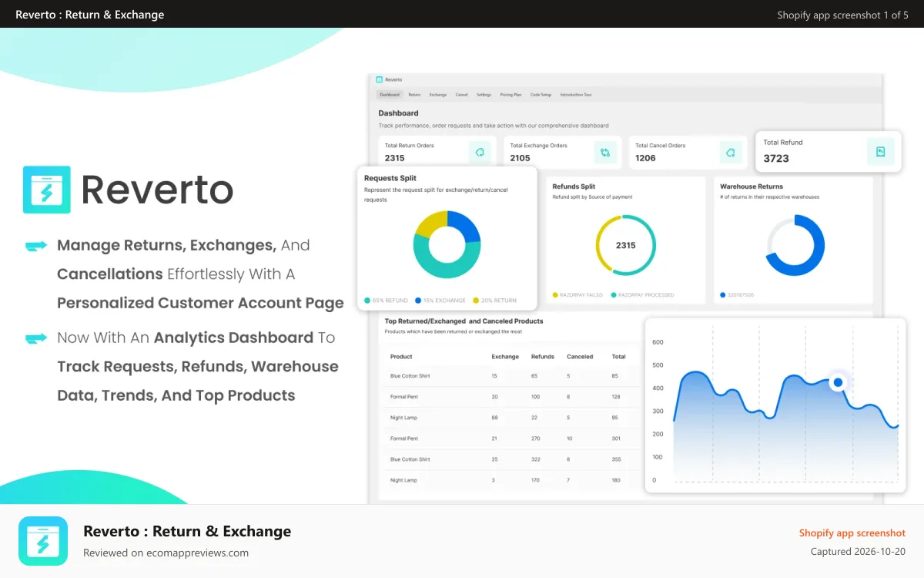Click the arrow bullet beside Manage Returns
The width and height of the screenshot is (924, 578).
tap(36, 246)
